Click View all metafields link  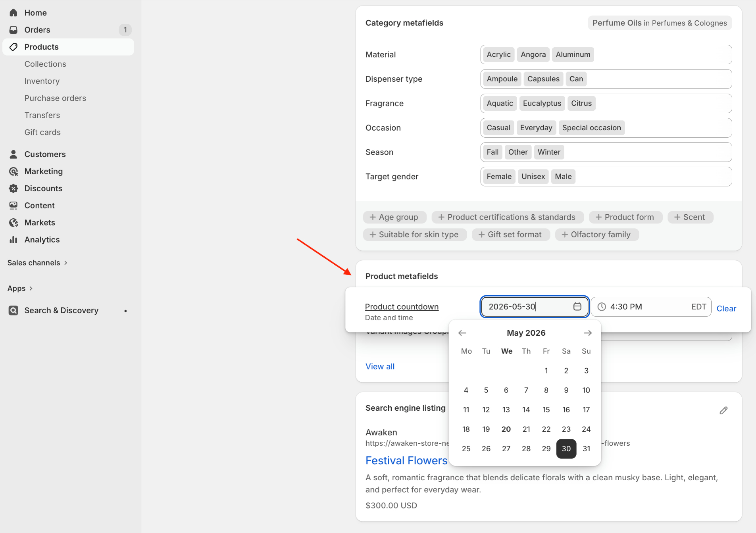pyautogui.click(x=380, y=366)
